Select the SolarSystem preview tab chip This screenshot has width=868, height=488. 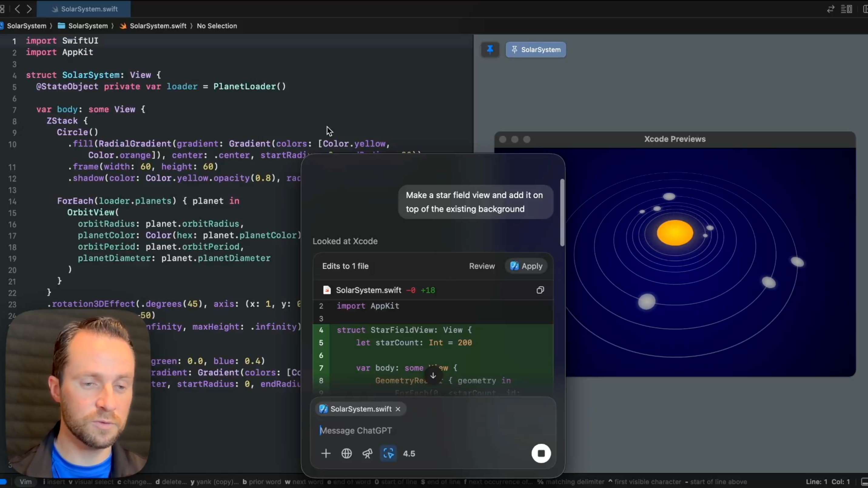[x=536, y=49]
